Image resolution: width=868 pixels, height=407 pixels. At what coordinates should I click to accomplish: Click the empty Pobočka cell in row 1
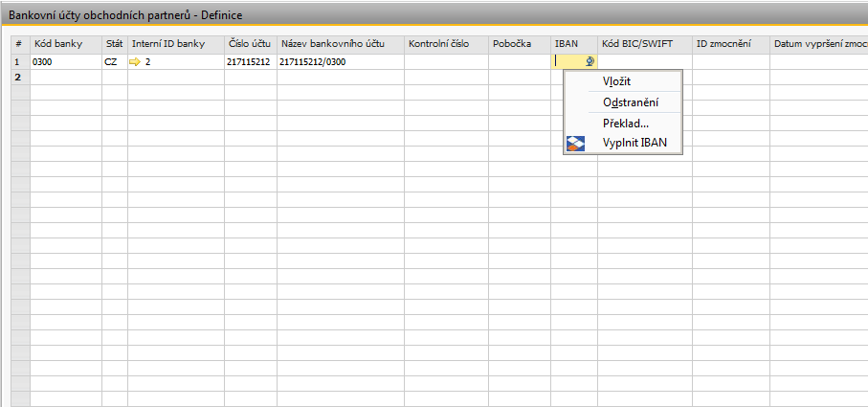pyautogui.click(x=520, y=62)
